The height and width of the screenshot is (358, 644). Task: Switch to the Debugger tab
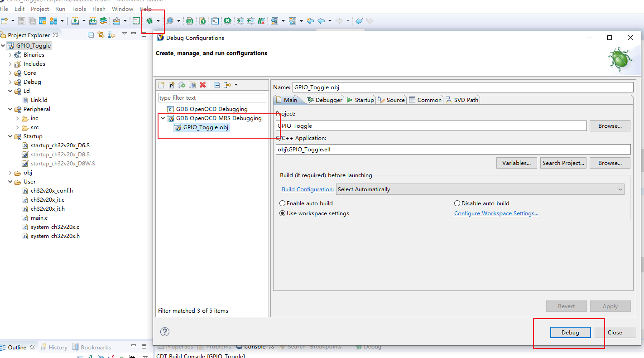[325, 100]
